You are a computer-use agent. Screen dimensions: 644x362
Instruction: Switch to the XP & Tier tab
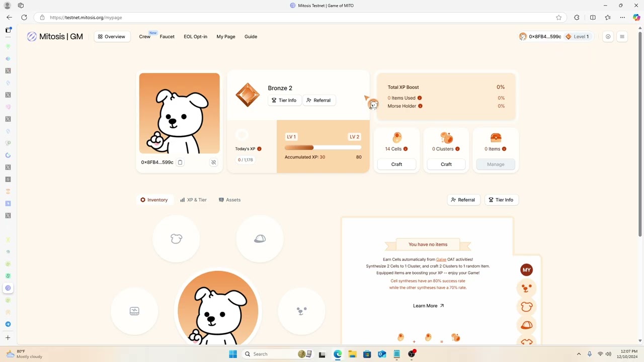tap(193, 200)
